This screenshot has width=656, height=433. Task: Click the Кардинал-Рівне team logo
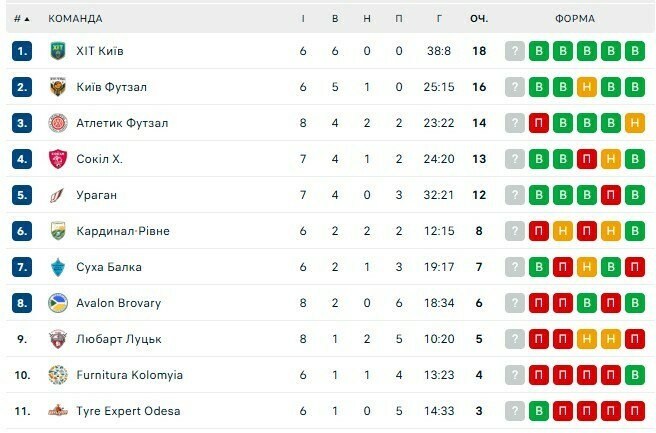point(57,231)
